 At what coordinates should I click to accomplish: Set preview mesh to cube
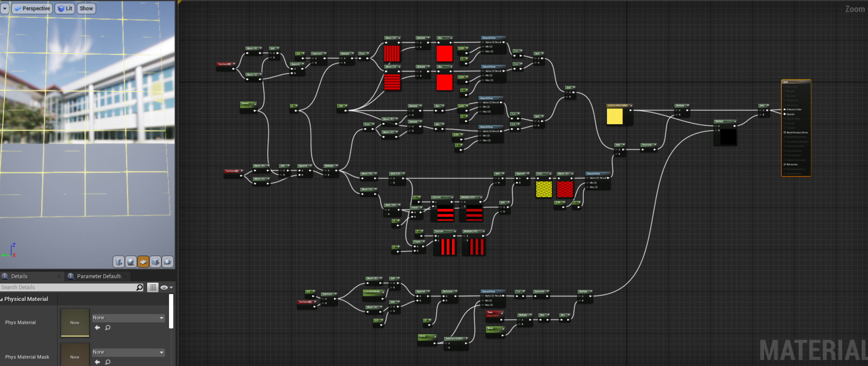(x=155, y=261)
